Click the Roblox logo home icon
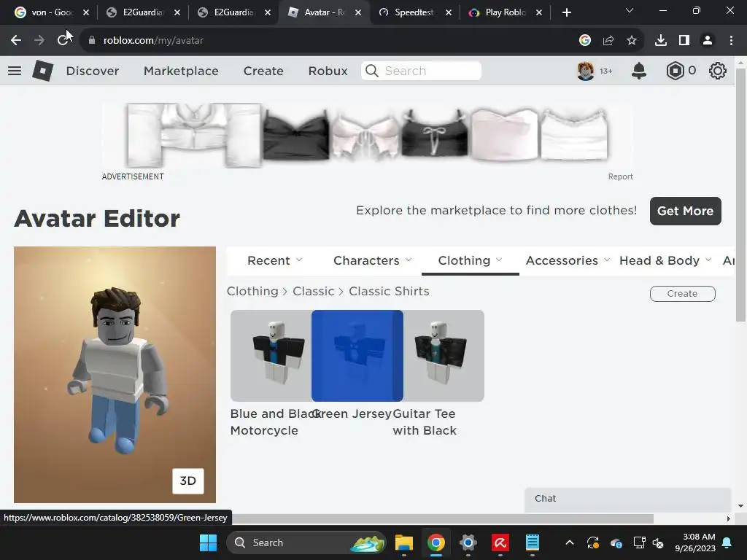This screenshot has width=747, height=560. (x=42, y=71)
